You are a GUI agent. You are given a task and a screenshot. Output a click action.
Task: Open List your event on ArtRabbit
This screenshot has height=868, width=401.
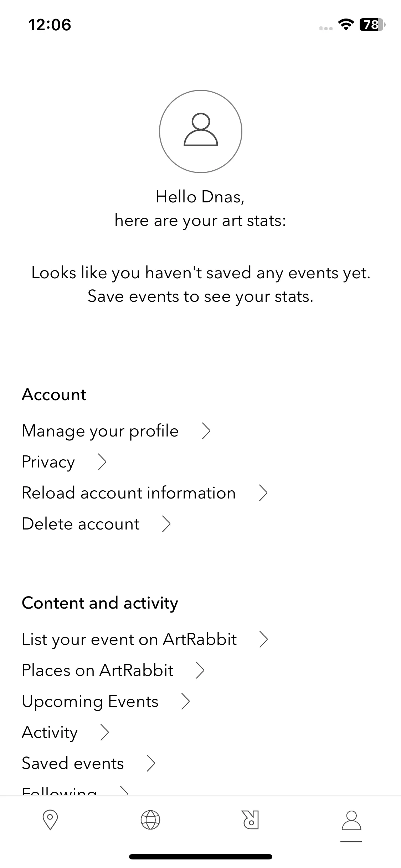point(129,640)
